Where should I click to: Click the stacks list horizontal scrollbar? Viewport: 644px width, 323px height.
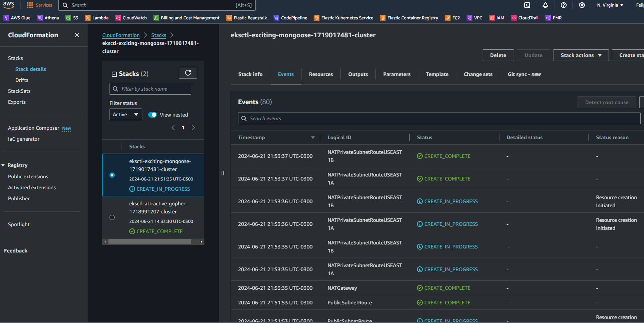coord(150,242)
